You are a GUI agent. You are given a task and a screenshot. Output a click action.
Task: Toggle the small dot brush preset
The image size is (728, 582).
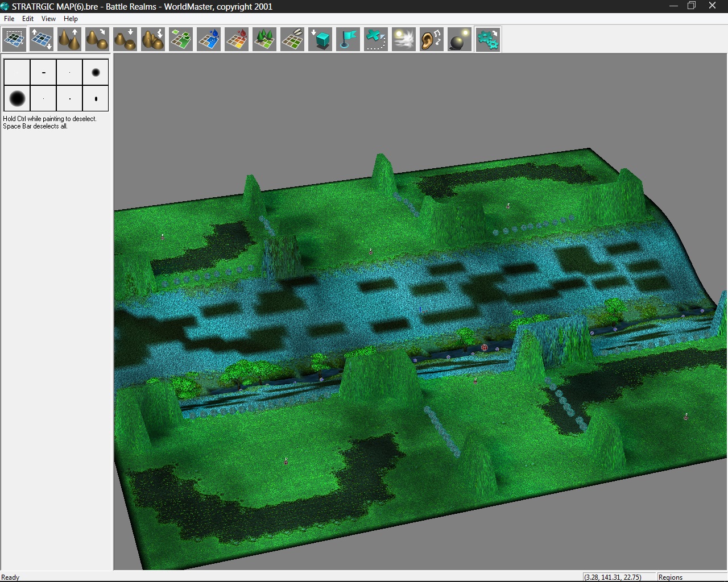(x=68, y=72)
